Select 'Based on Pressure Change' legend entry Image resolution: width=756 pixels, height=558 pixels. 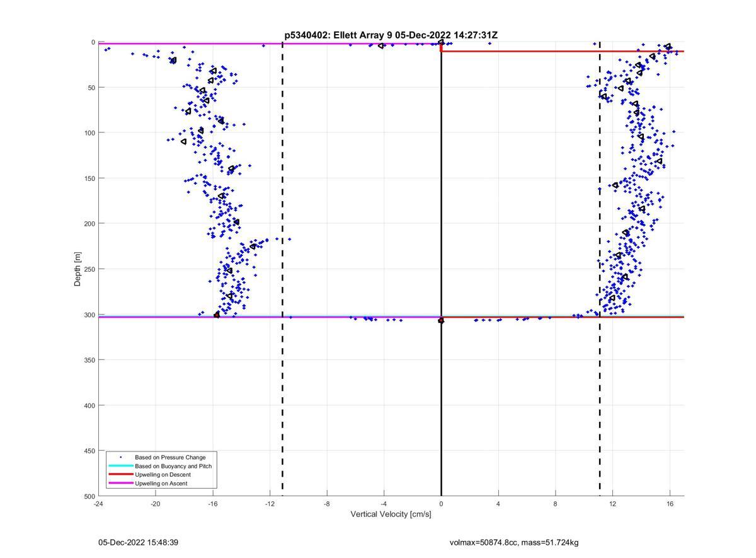point(170,457)
